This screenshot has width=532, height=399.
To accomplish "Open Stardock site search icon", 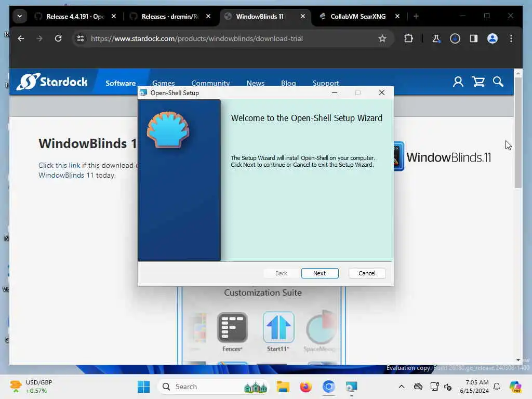I will [498, 82].
